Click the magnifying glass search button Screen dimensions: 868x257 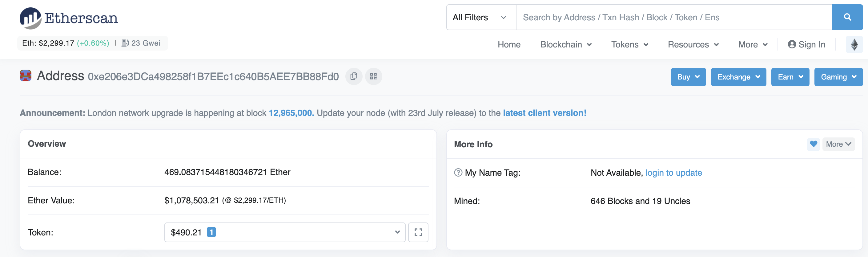coord(847,17)
